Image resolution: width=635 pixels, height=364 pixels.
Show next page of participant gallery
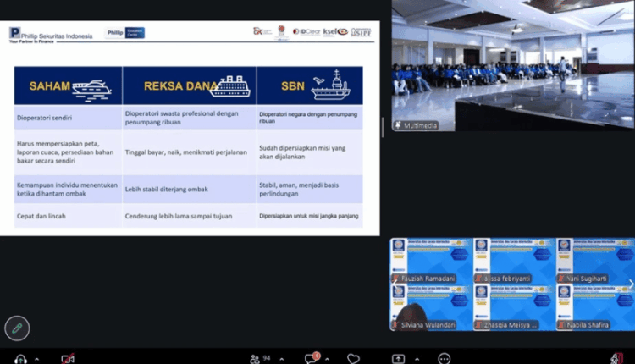pyautogui.click(x=631, y=284)
